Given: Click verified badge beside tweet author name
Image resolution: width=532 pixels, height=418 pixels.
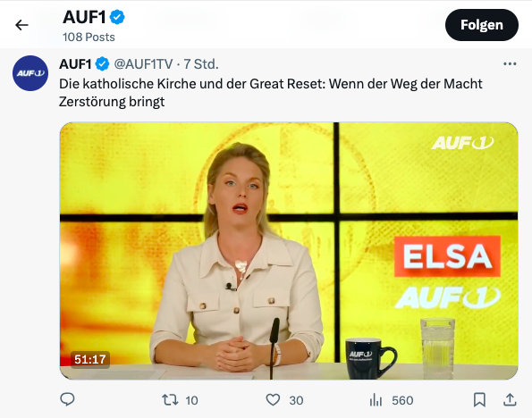Looking at the screenshot, I should tap(102, 63).
